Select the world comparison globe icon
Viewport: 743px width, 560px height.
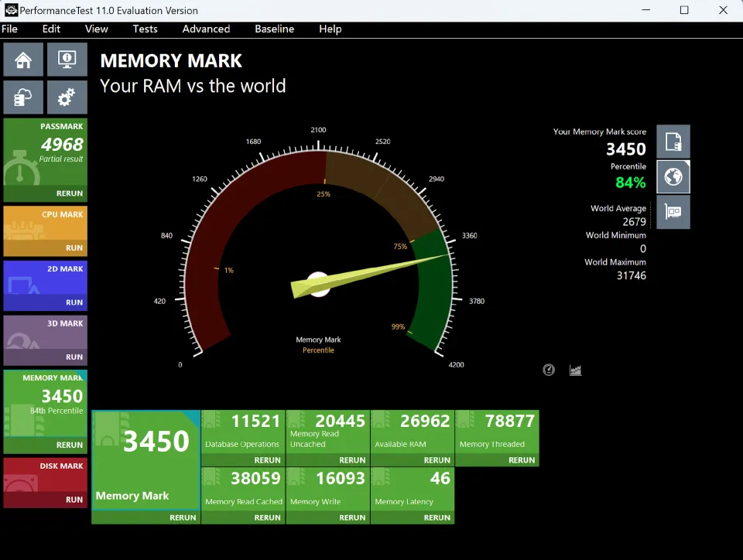coord(673,177)
